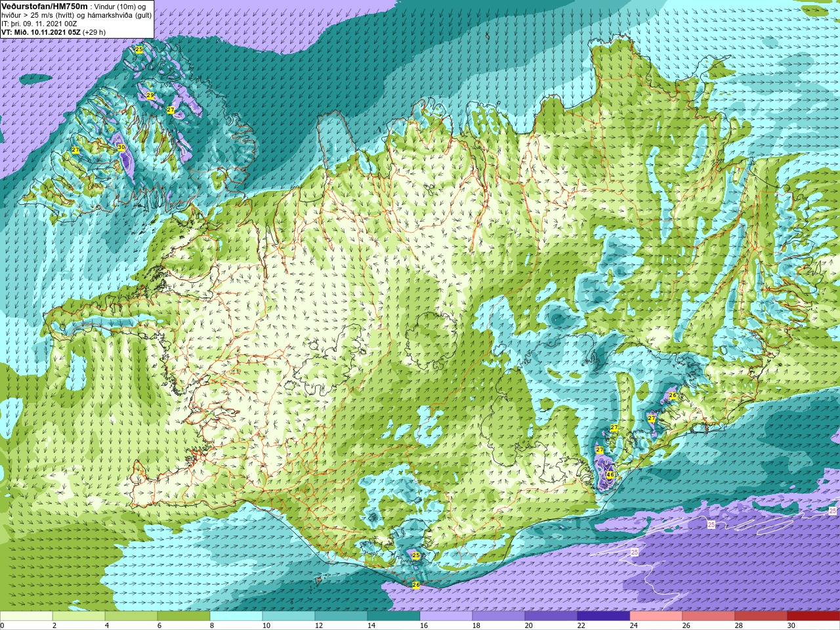Click the '(+29 h)' forecast offset text

[x=94, y=32]
